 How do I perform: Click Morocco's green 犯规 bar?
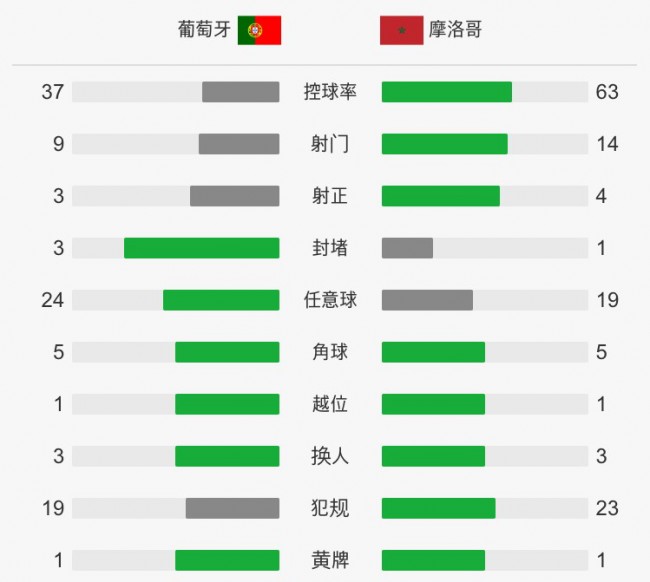tap(438, 508)
